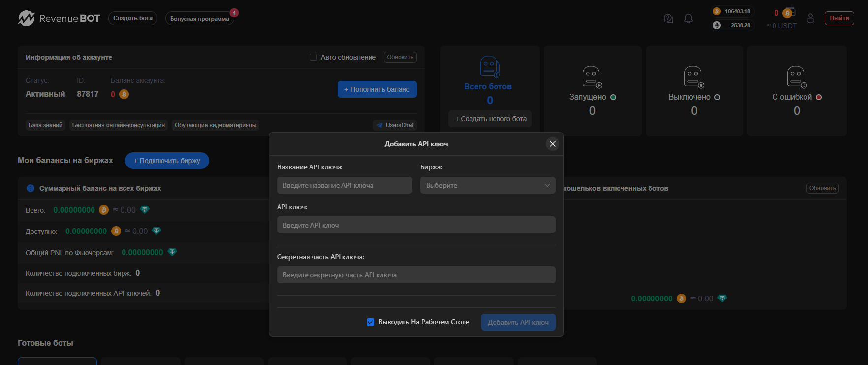Screen dimensions: 868x365
Task: Click the Tether icon in the Доступно row
Action: [x=156, y=231]
